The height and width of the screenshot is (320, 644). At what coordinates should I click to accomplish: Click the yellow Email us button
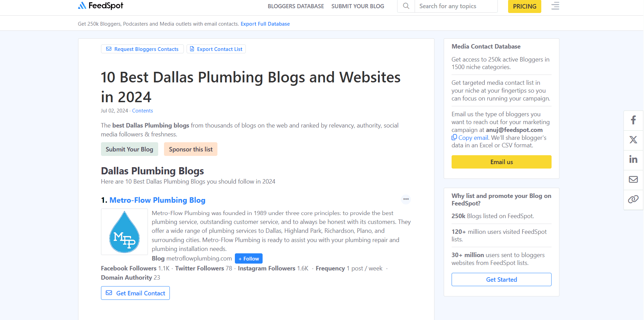point(502,162)
